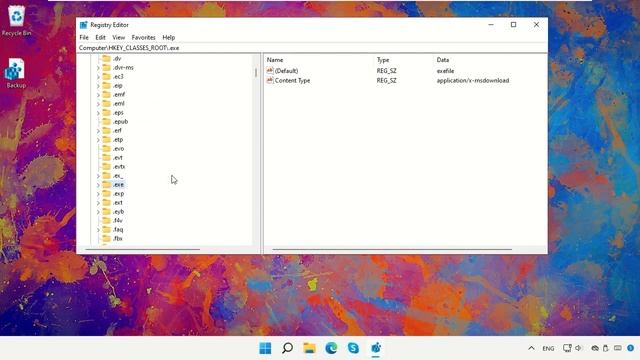This screenshot has height=360, width=640.
Task: Click REG_SZ in the (Default) row
Action: pos(387,71)
